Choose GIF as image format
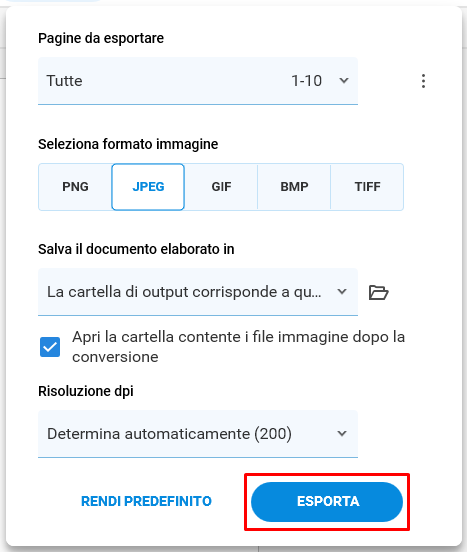Image resolution: width=467 pixels, height=552 pixels. click(x=221, y=187)
